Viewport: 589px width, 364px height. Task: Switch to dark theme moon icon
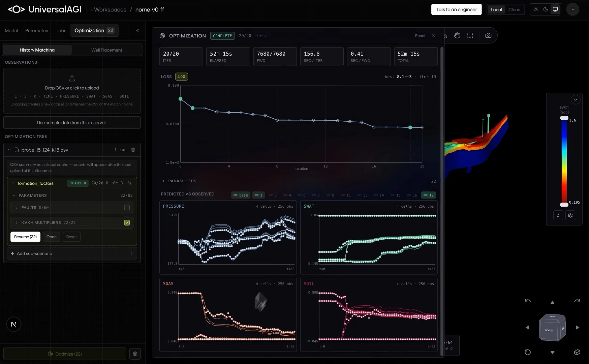pyautogui.click(x=546, y=9)
